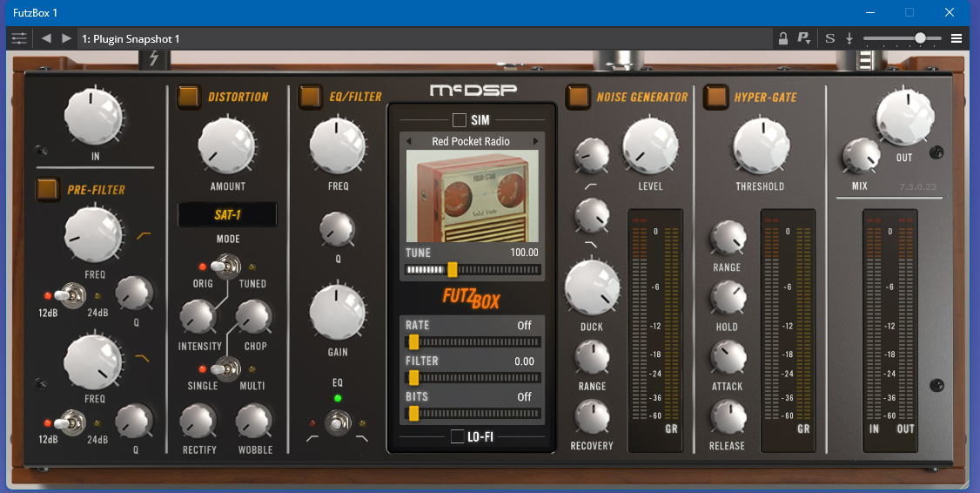The height and width of the screenshot is (493, 980).
Task: Open the SAT-1 distortion mode selector
Action: pyautogui.click(x=227, y=215)
